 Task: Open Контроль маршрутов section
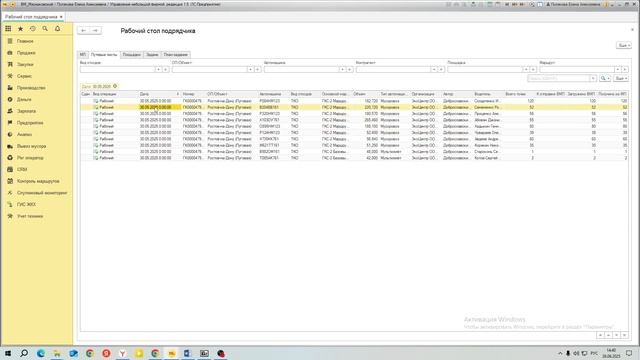(38, 181)
